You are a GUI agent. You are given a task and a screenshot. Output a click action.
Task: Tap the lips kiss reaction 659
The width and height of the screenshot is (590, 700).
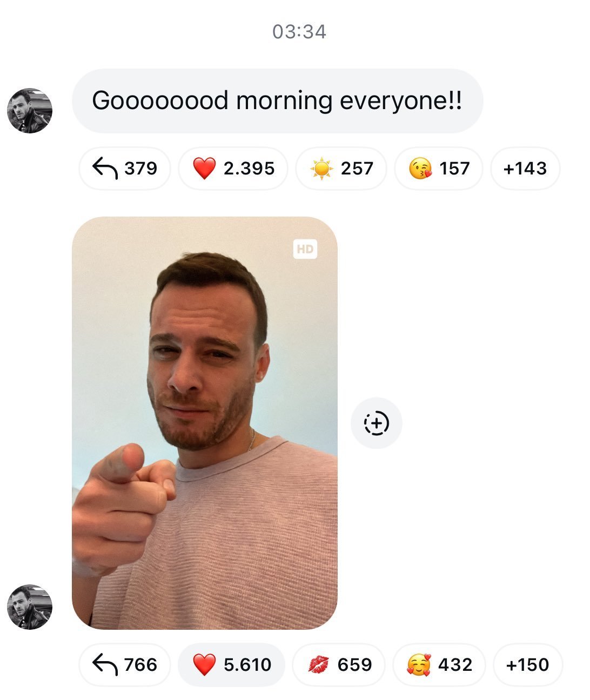(339, 664)
